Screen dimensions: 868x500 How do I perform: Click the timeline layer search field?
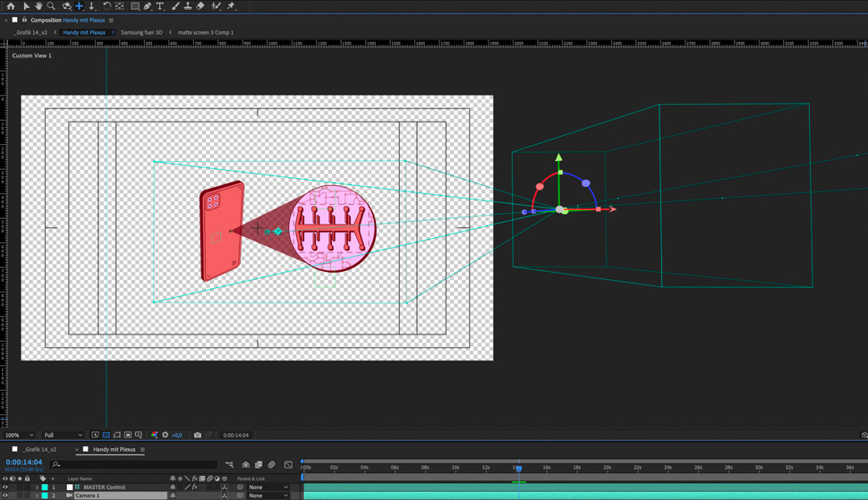(x=134, y=464)
